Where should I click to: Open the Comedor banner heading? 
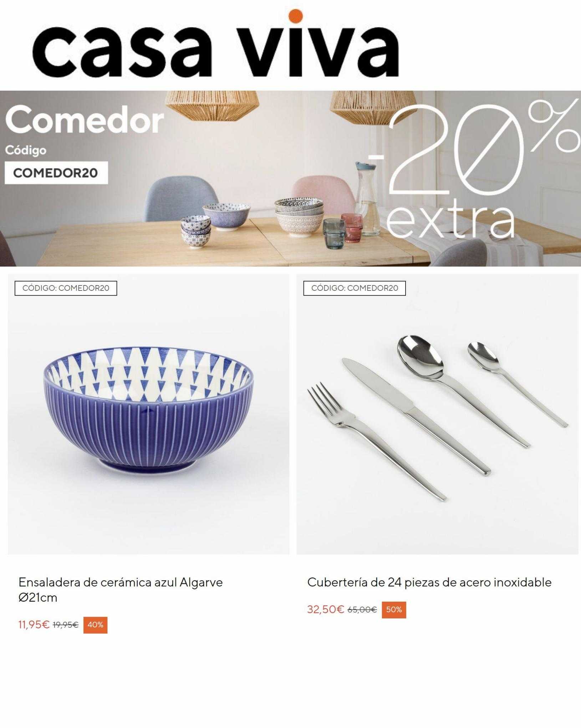point(85,120)
